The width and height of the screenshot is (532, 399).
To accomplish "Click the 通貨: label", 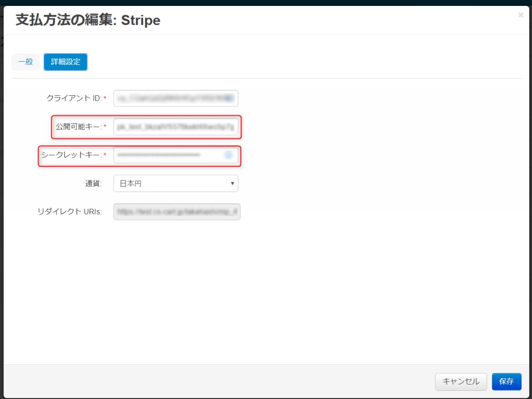I will [93, 184].
